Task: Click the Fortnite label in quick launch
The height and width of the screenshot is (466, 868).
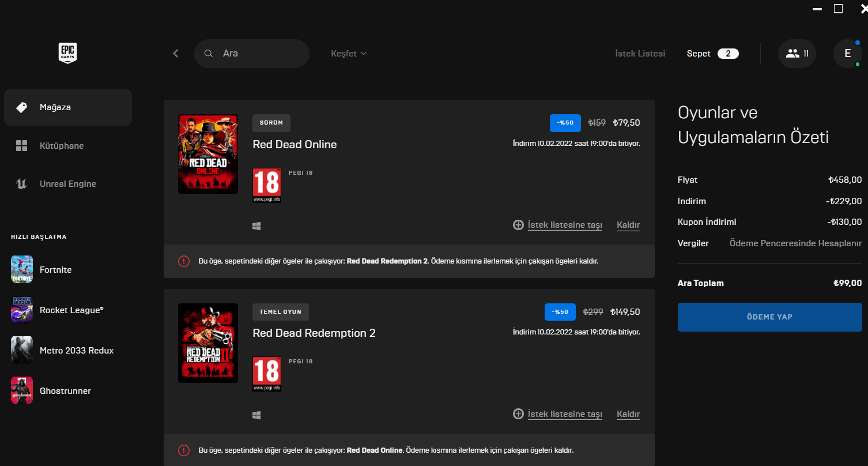Action: [56, 270]
